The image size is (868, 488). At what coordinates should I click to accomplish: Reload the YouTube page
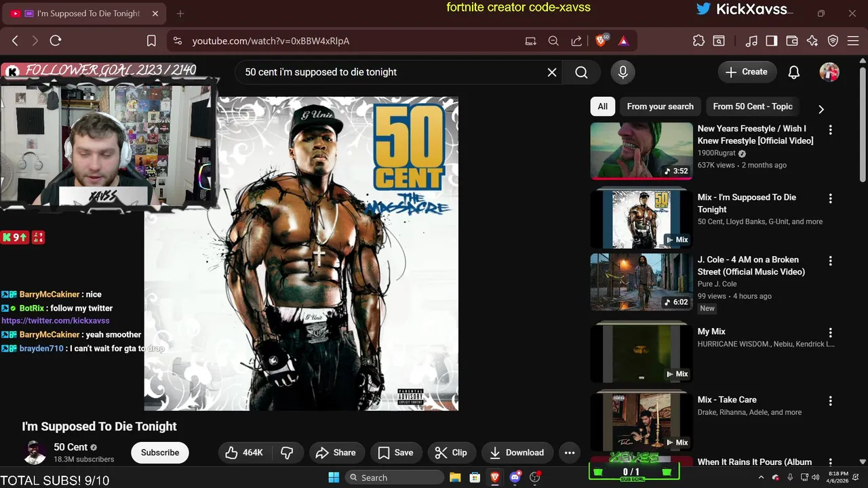56,41
